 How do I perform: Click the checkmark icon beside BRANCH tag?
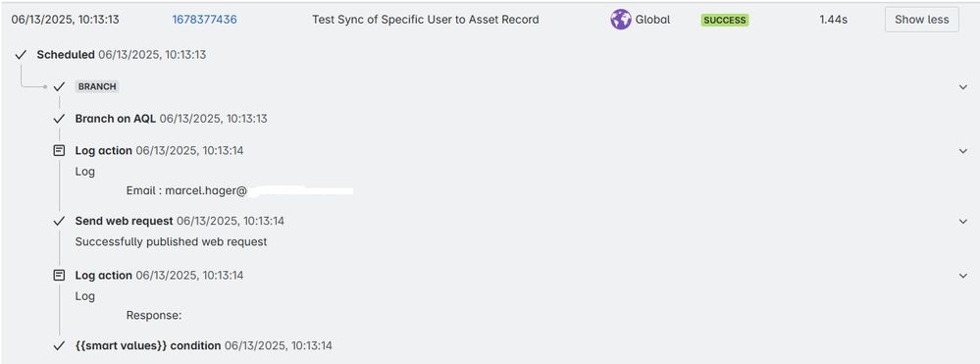[60, 87]
